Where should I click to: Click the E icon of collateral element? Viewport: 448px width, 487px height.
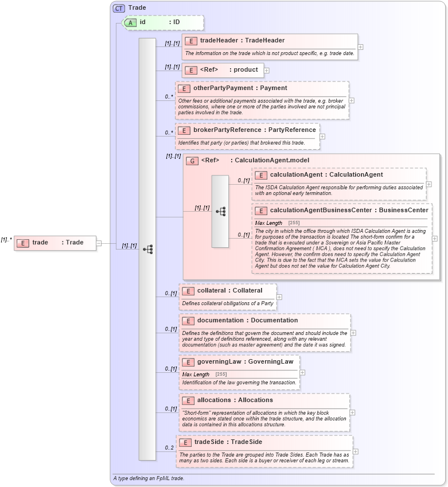click(188, 291)
